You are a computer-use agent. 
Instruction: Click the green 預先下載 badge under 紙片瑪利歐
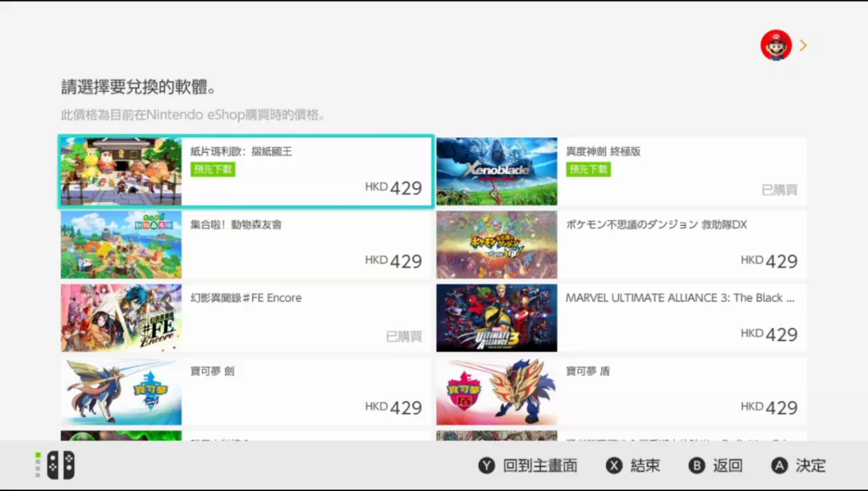point(212,170)
